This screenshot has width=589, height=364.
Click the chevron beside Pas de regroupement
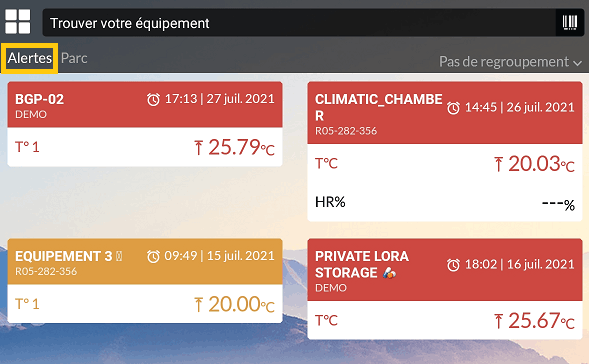pyautogui.click(x=578, y=63)
